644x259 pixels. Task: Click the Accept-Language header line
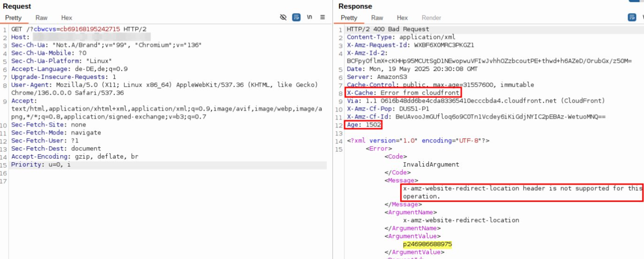[69, 69]
